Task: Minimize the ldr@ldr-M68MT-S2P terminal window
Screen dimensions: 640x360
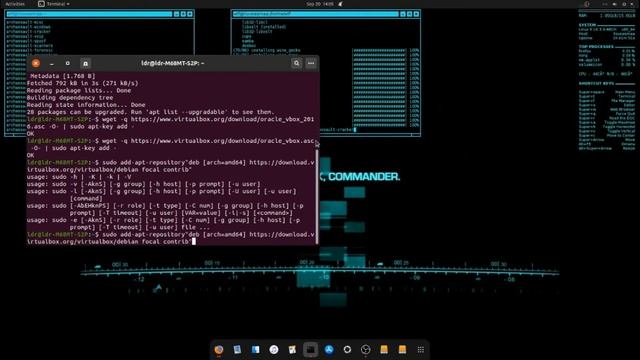Action: (52, 63)
